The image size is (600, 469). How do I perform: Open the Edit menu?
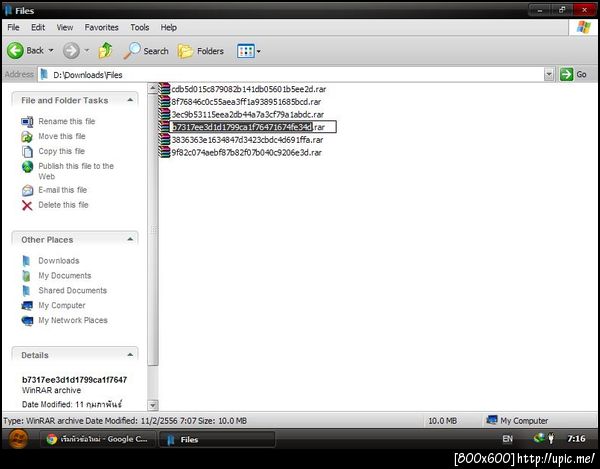(x=38, y=28)
